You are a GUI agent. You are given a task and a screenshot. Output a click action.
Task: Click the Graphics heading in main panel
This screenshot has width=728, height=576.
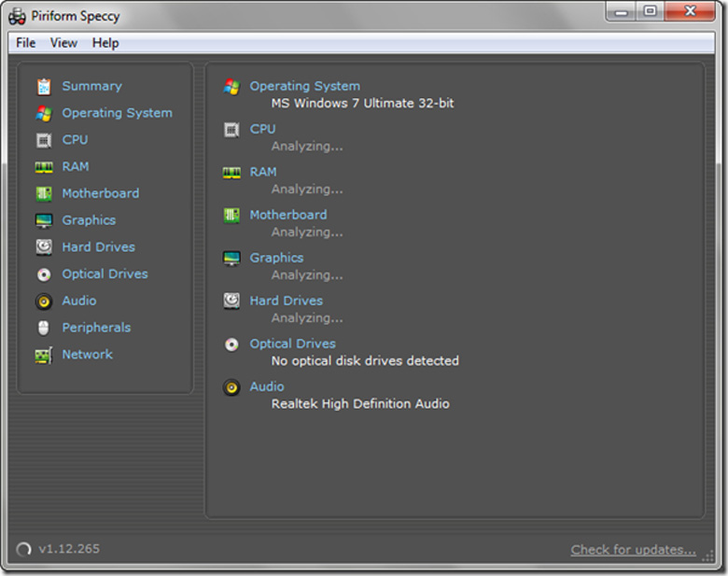coord(276,258)
